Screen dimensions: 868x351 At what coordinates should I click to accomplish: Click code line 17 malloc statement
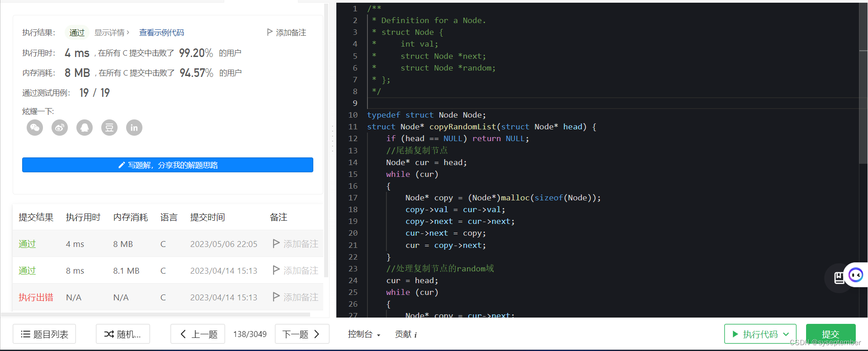(503, 198)
